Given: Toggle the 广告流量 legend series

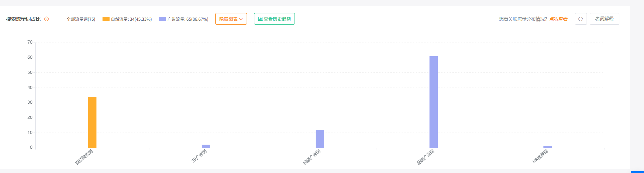Looking at the screenshot, I should (x=184, y=19).
